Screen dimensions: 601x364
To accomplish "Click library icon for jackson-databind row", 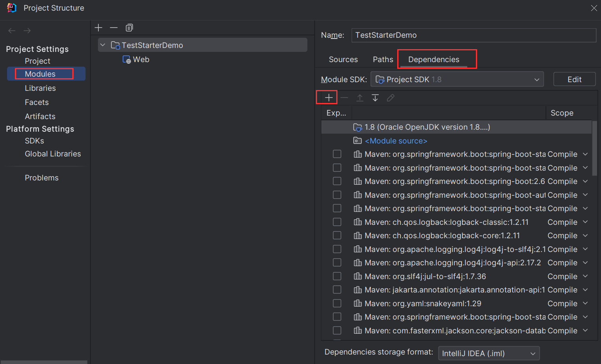I will coord(358,331).
